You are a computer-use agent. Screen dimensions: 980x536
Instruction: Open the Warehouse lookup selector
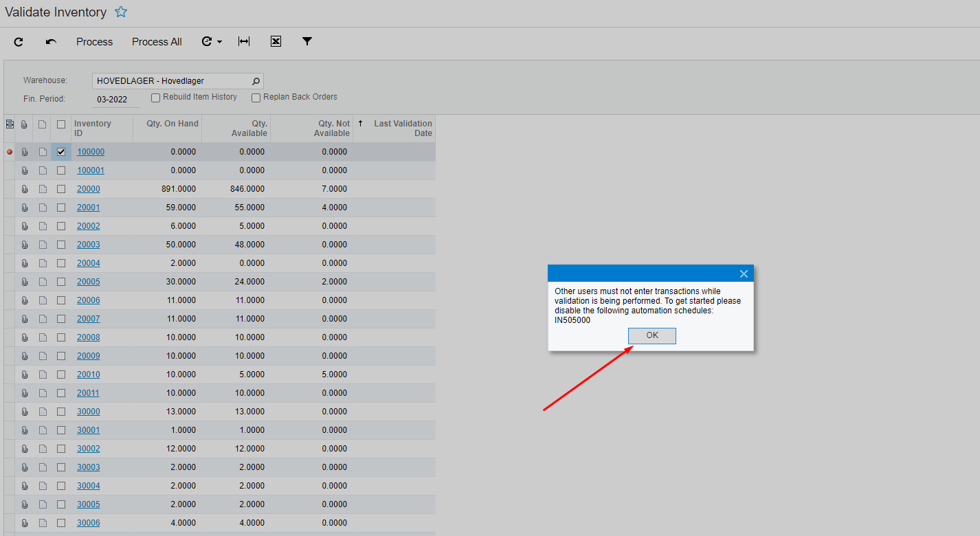point(255,80)
